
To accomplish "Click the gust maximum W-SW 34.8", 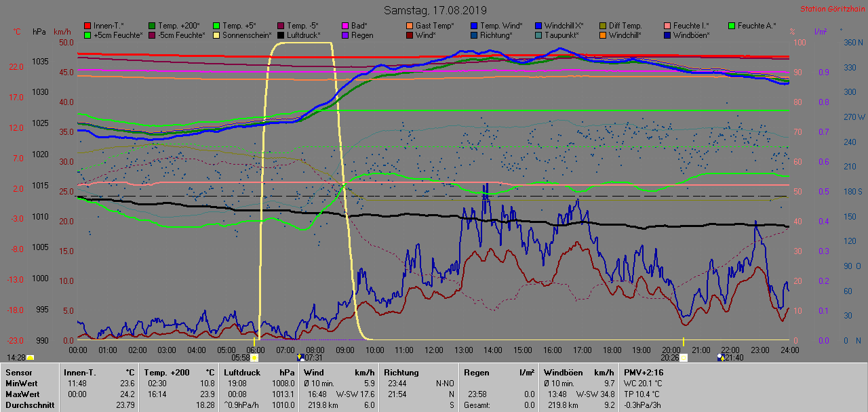I will pos(597,394).
